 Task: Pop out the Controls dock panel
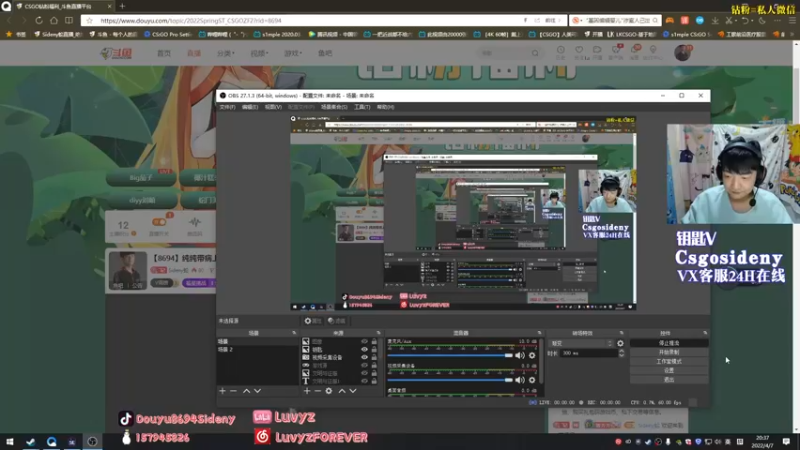point(705,333)
